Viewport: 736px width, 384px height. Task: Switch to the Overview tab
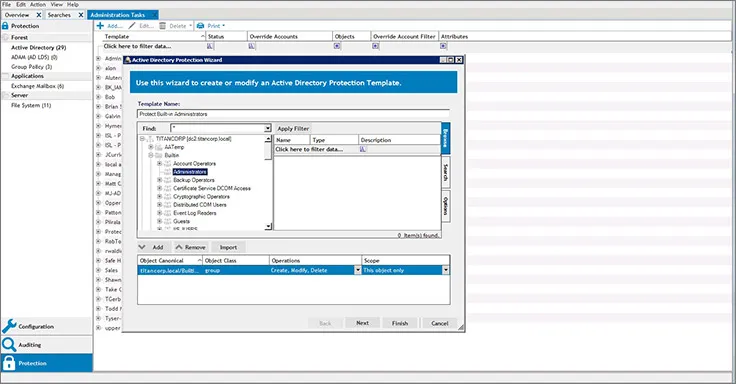(x=17, y=15)
